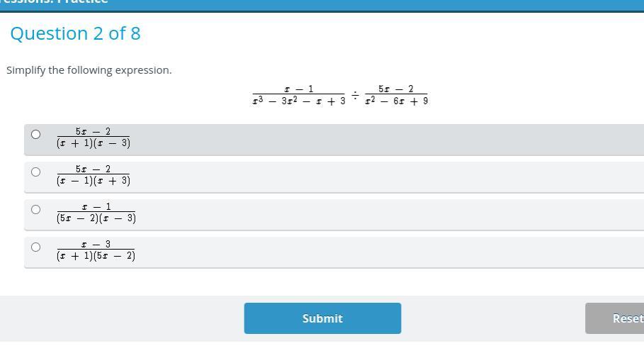
Task: Click the division sign in the question
Action: click(355, 95)
